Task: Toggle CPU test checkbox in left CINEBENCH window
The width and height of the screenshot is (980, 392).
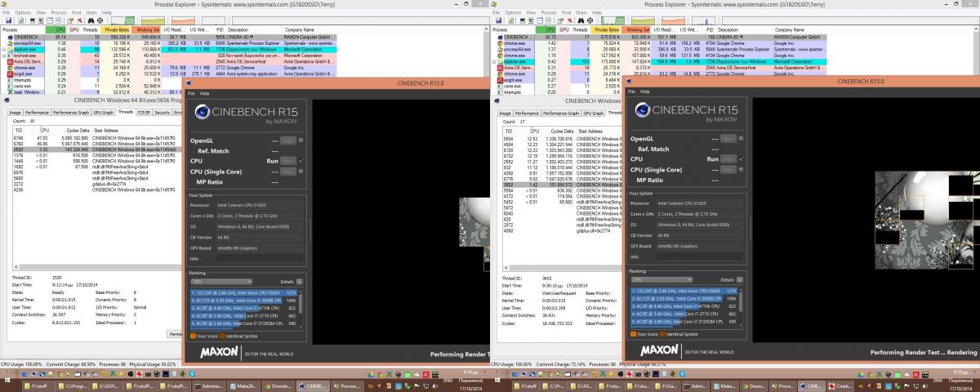Action: 301,161
